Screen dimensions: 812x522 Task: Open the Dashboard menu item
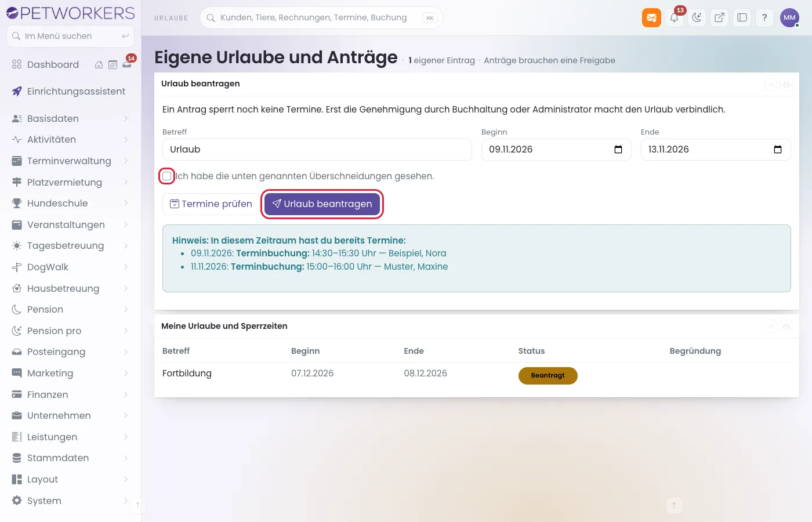(53, 64)
